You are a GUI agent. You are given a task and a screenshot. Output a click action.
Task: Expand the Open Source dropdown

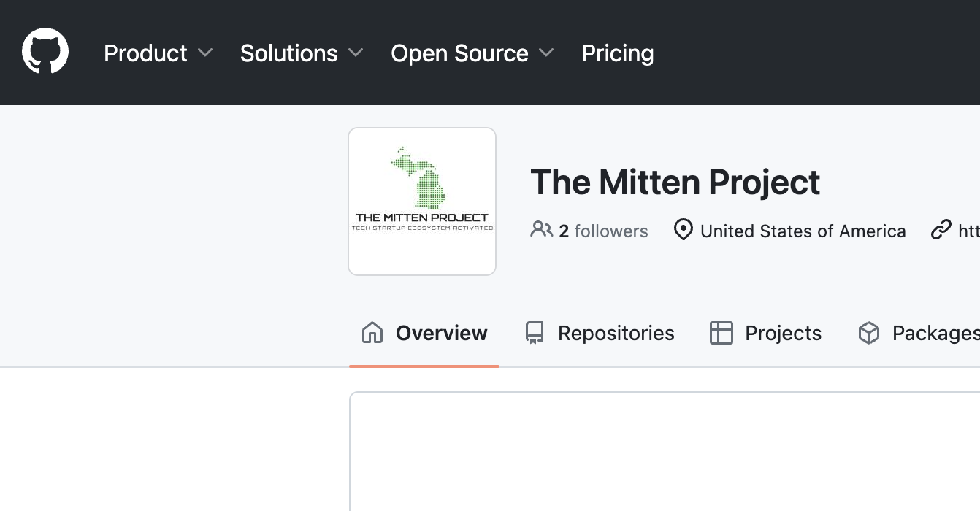pyautogui.click(x=472, y=53)
